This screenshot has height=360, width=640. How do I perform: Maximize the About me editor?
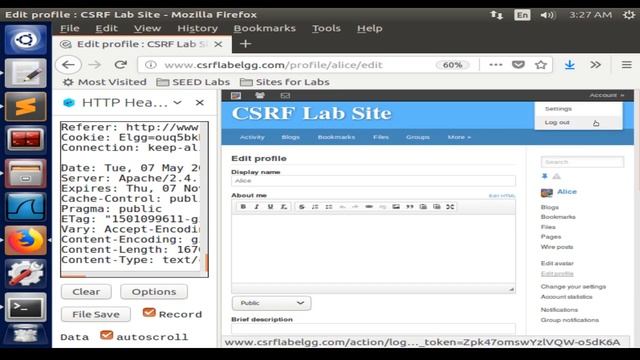tap(450, 207)
